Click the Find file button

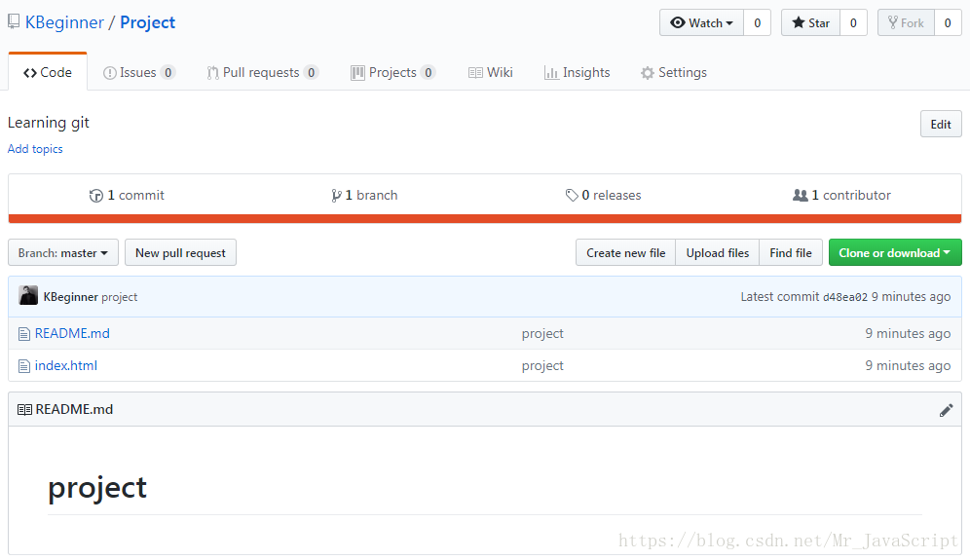(x=791, y=252)
